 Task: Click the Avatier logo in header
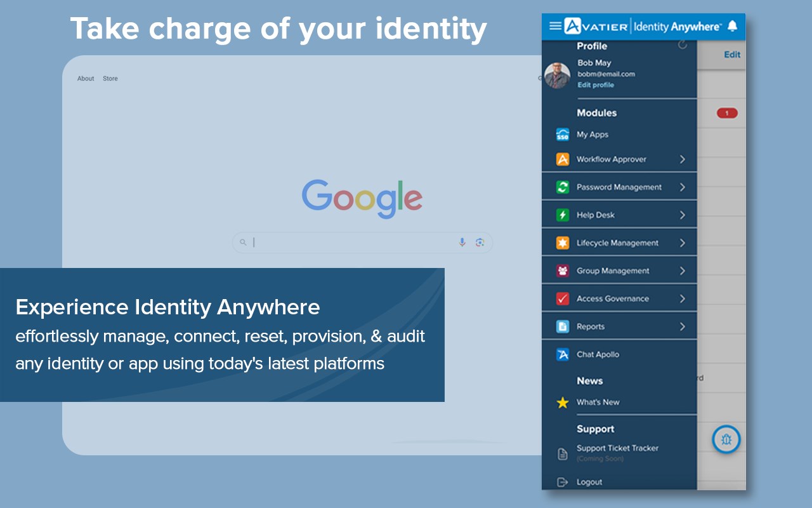click(x=596, y=26)
